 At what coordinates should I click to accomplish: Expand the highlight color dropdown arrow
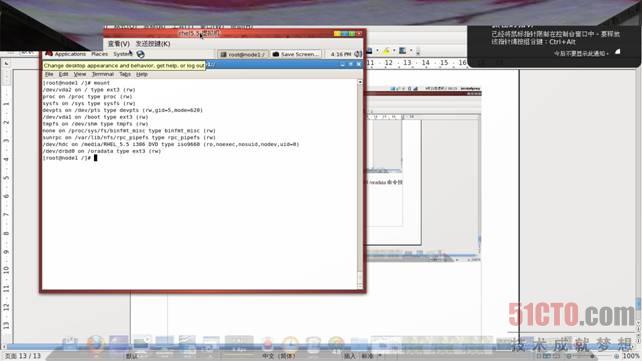click(x=394, y=51)
